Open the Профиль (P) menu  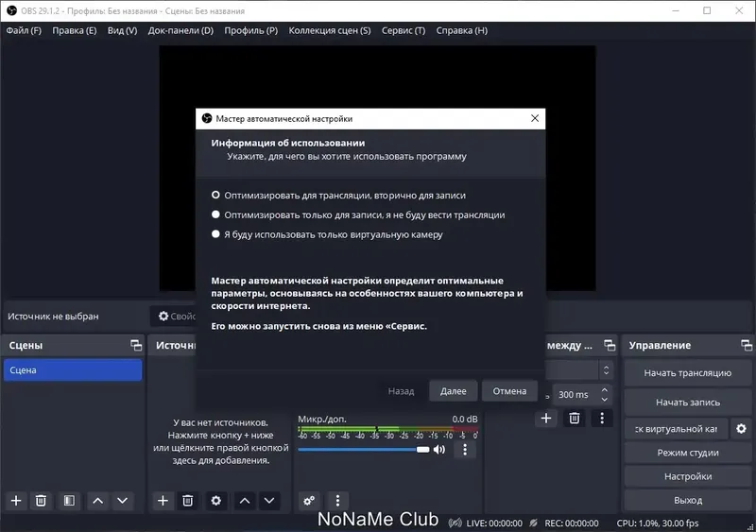tap(251, 30)
